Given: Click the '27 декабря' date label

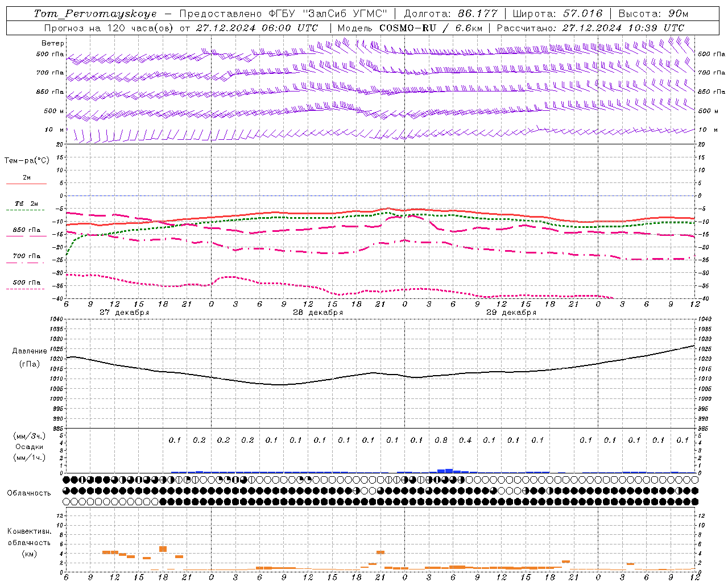Looking at the screenshot, I should 125,312.
